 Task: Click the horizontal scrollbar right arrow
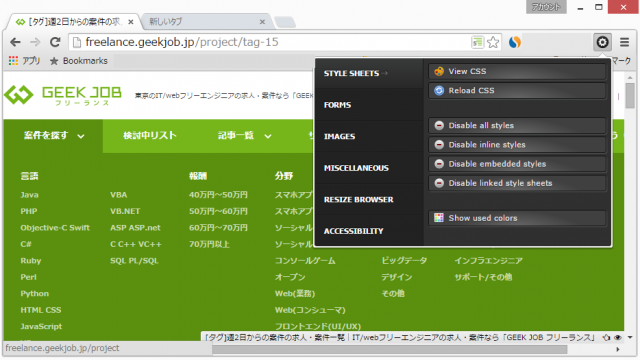[x=618, y=349]
